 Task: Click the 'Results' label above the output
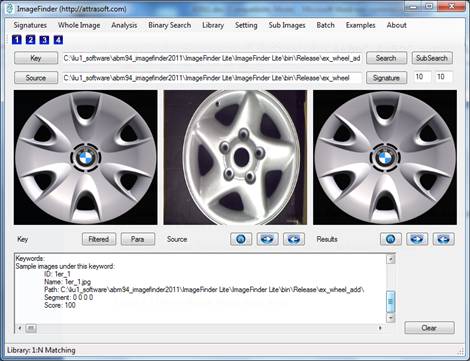pyautogui.click(x=327, y=239)
